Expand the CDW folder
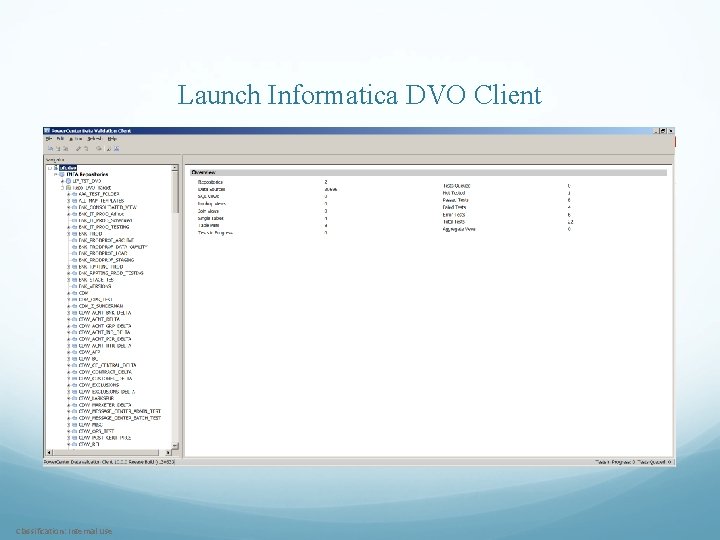Viewport: 720px width, 540px height. click(x=69, y=293)
